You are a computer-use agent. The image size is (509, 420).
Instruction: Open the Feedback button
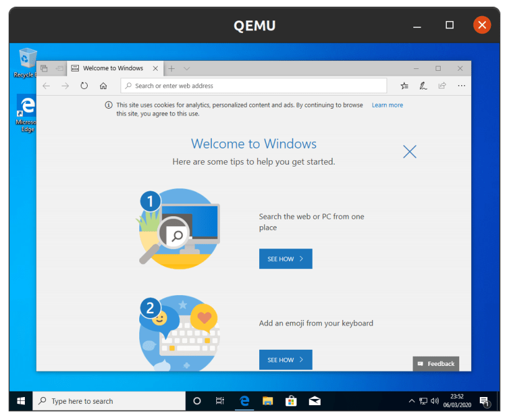click(x=436, y=363)
